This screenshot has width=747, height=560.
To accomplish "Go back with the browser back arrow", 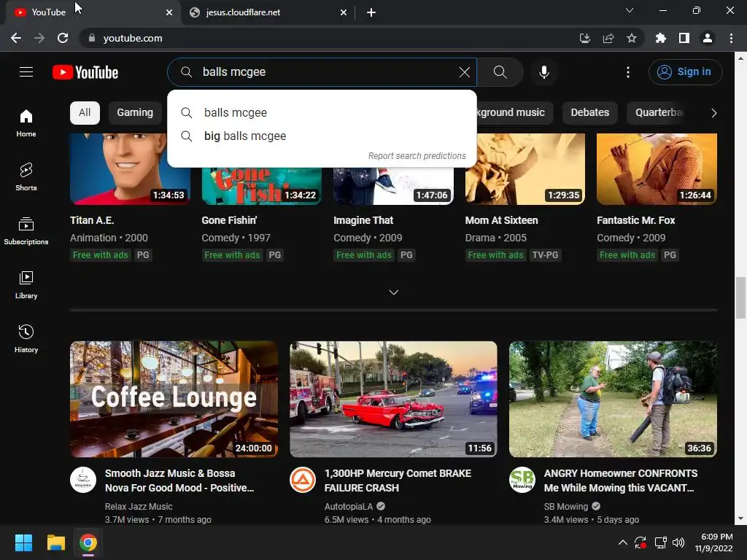I will tap(16, 38).
